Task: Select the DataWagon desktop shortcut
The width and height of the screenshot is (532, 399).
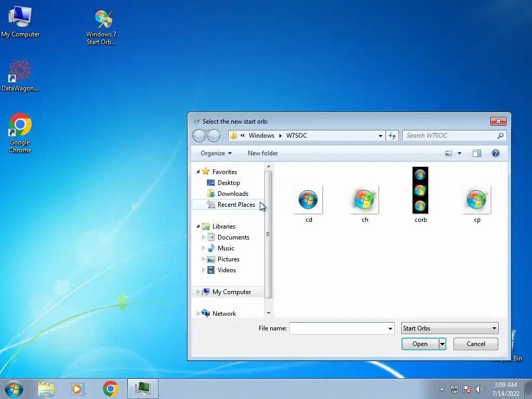Action: pyautogui.click(x=20, y=75)
